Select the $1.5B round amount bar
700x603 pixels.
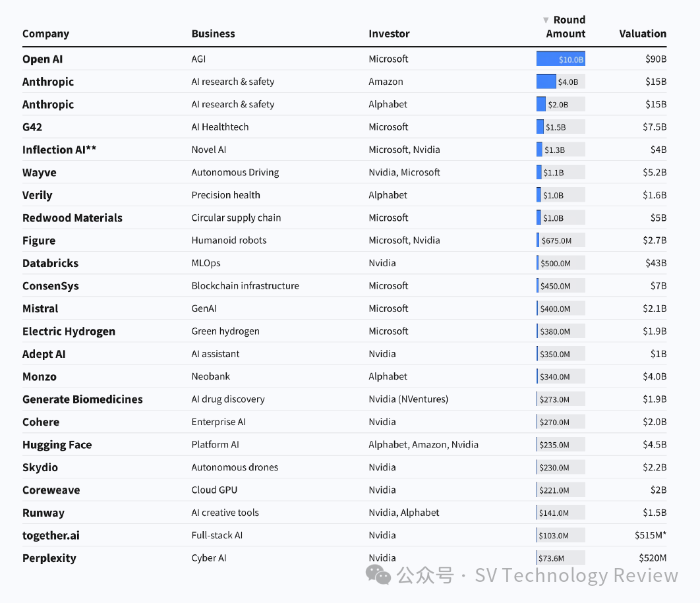(x=561, y=127)
